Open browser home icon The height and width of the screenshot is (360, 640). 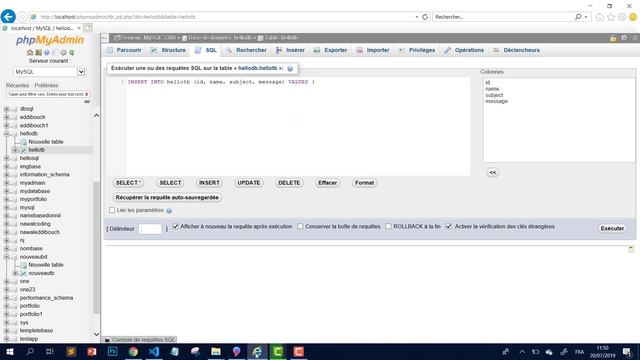point(600,17)
